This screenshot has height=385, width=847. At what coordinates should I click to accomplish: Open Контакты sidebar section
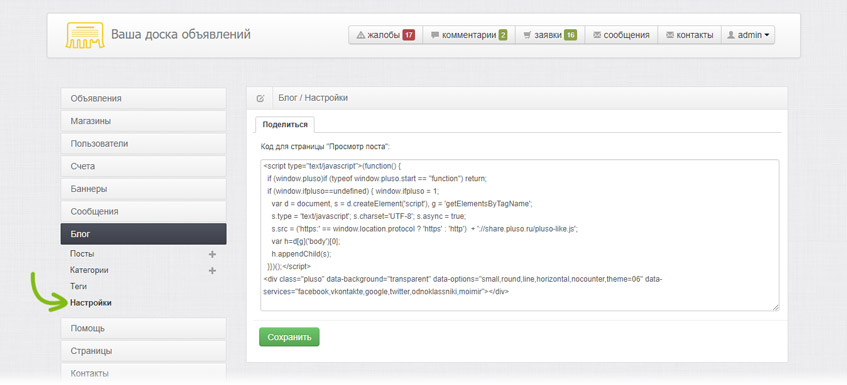click(x=143, y=373)
